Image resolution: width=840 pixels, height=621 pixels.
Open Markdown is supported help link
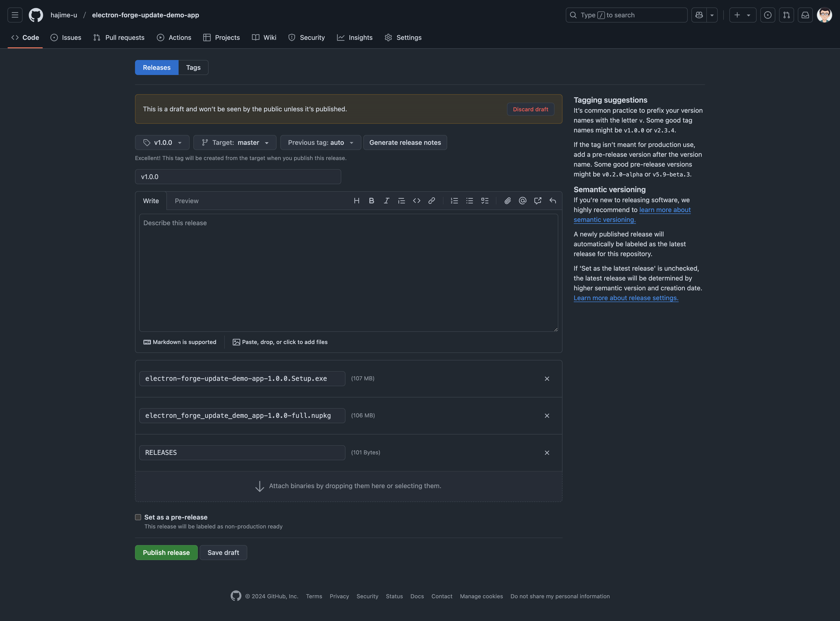180,342
